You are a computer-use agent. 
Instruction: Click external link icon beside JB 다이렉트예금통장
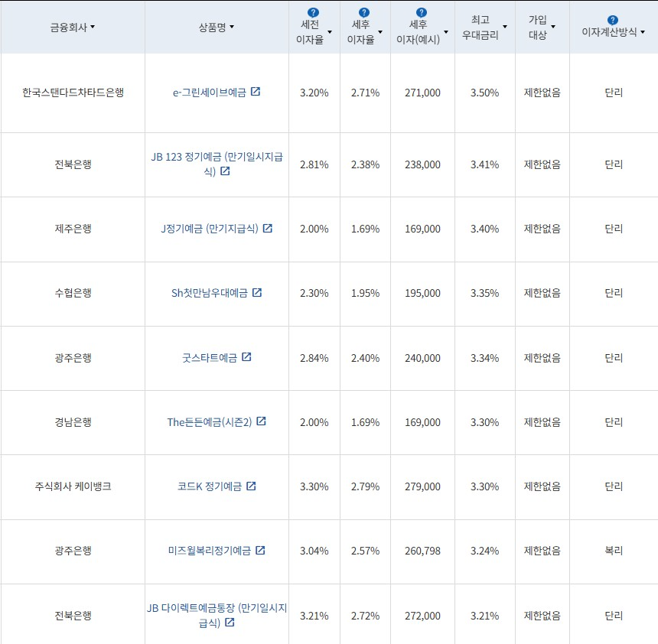tap(230, 622)
